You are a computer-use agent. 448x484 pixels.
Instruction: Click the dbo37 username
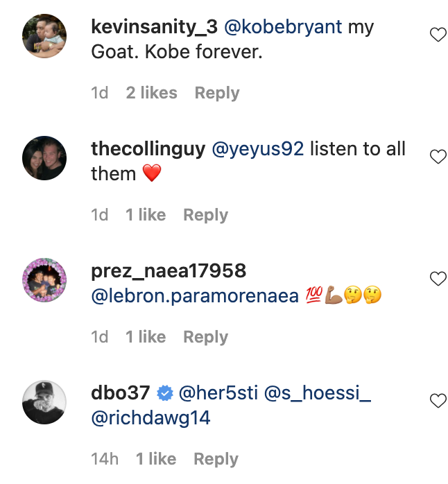(120, 393)
